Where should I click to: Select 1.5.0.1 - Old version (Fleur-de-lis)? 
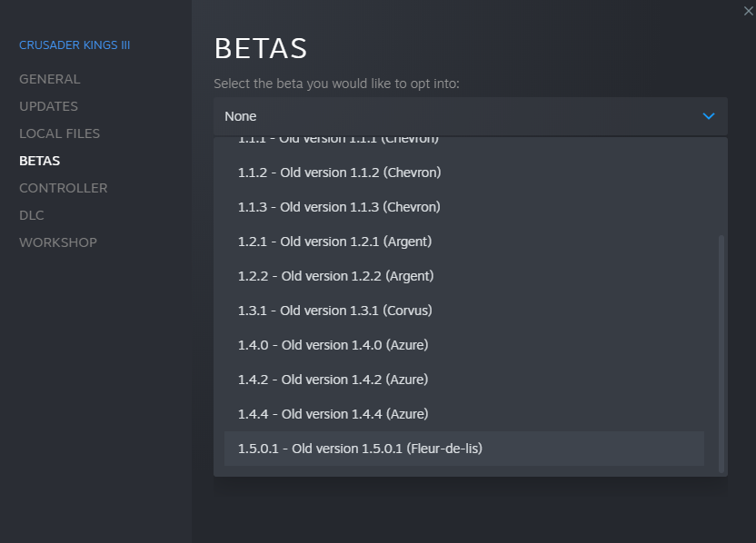[463, 449]
